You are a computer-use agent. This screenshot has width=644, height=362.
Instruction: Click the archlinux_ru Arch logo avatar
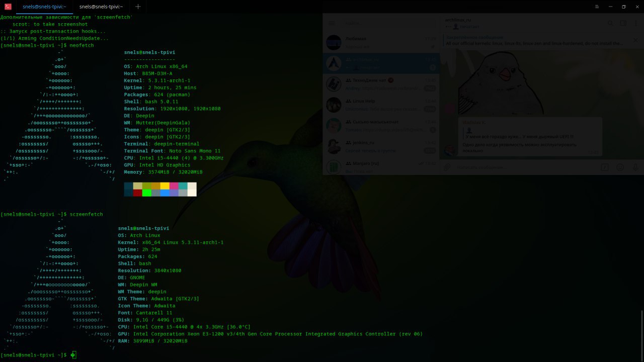click(x=334, y=63)
